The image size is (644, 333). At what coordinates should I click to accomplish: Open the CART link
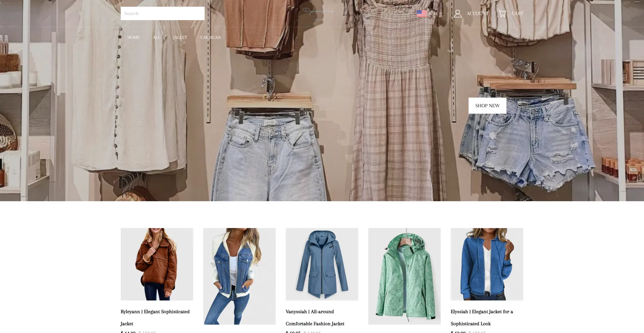[x=517, y=13]
